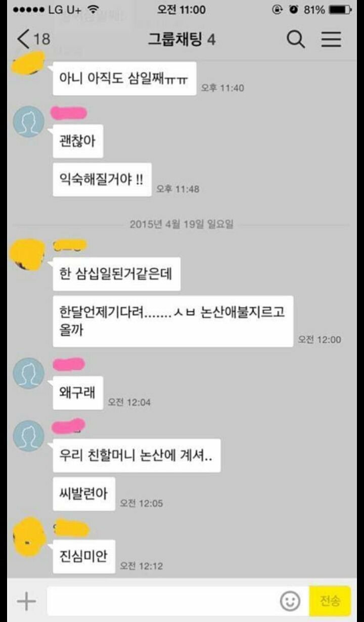Screen dimensions: 364x622
Task: Tap the yellow 전송 send button
Action: (330, 601)
